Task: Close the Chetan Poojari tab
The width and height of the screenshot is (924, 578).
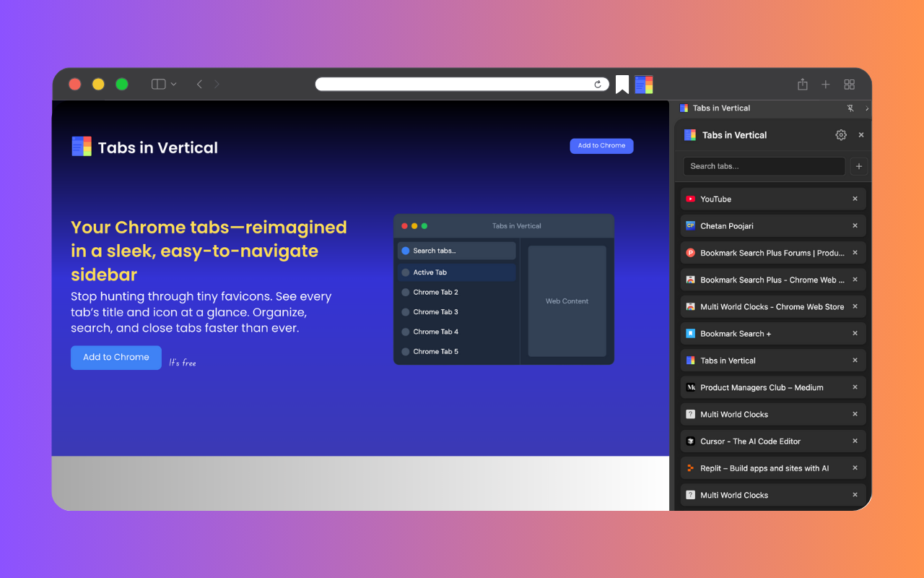Action: (x=855, y=225)
